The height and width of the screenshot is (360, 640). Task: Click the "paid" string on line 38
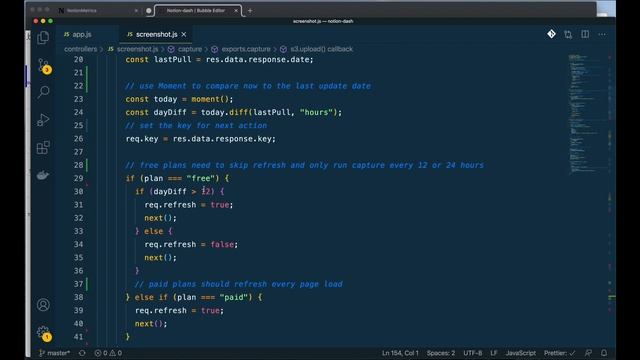coord(234,297)
